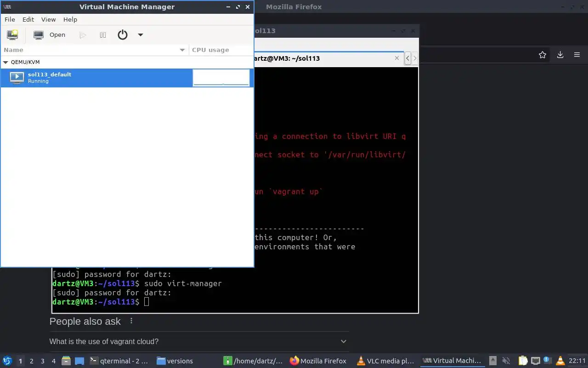588x368 pixels.
Task: Open People also ask options dots
Action: [x=131, y=321]
